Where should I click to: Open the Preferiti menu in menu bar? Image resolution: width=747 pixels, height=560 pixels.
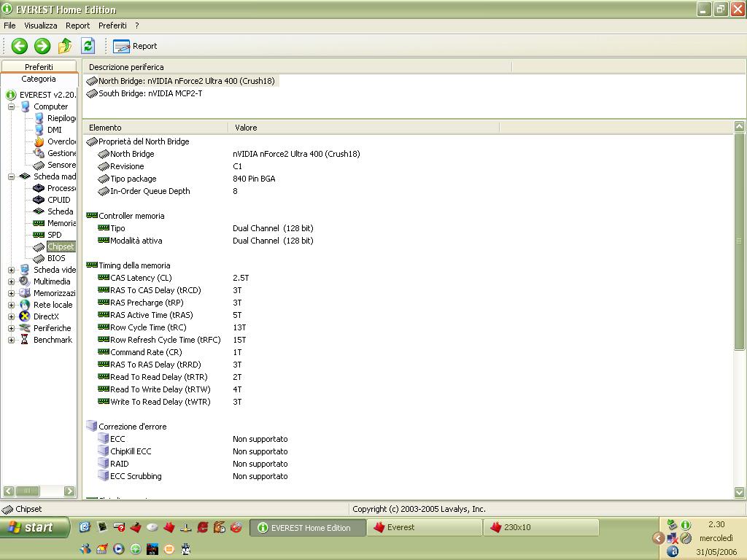(x=112, y=26)
